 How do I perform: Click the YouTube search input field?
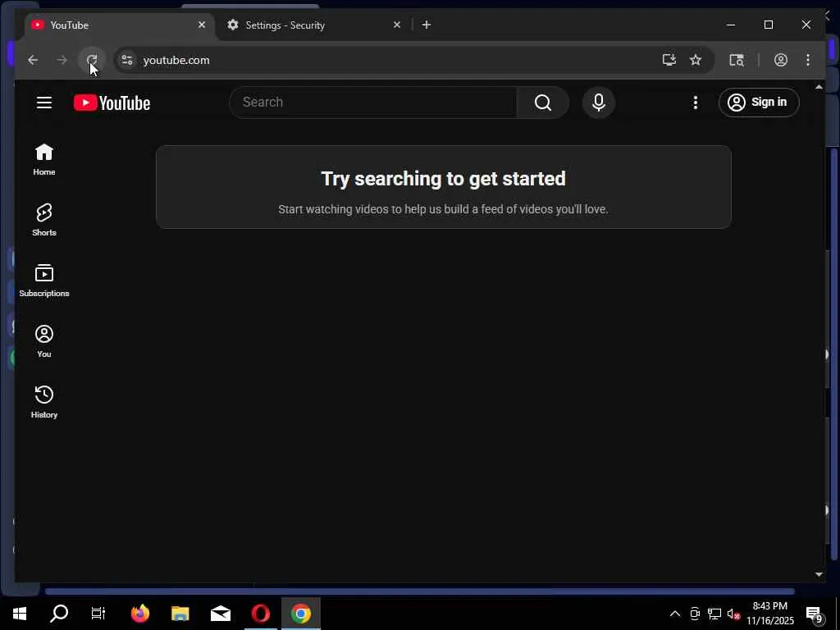(373, 103)
